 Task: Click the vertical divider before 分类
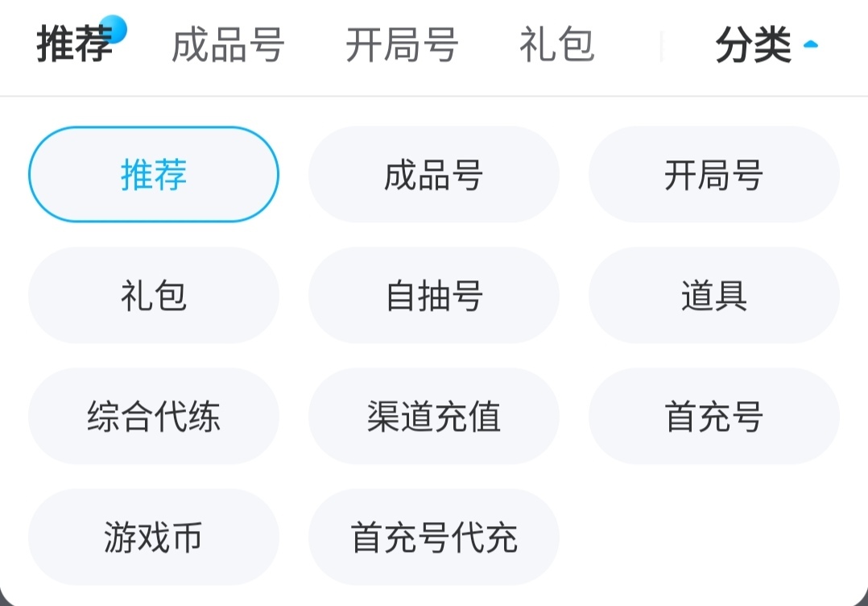[661, 47]
